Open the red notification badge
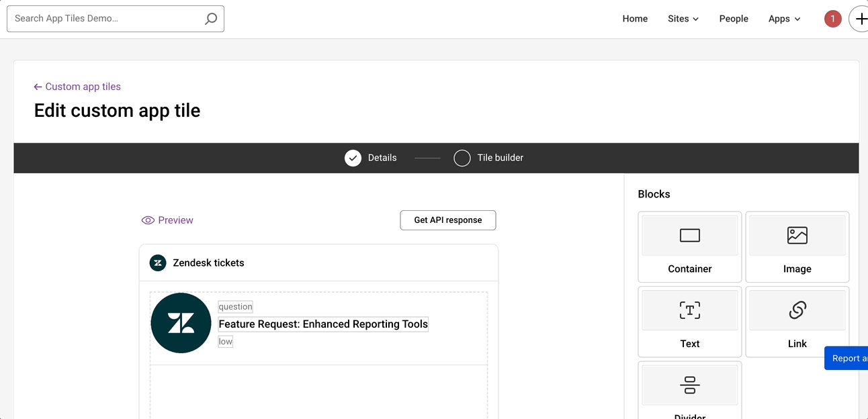Image resolution: width=868 pixels, height=419 pixels. point(832,19)
